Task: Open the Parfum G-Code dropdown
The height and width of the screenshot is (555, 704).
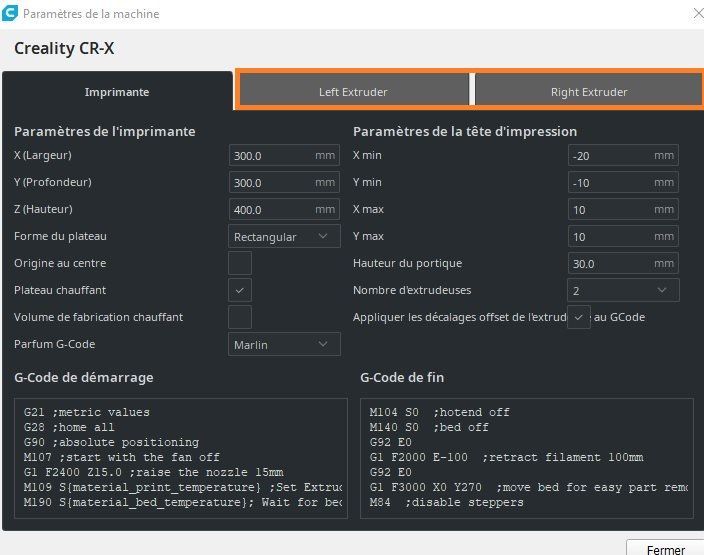Action: click(284, 344)
